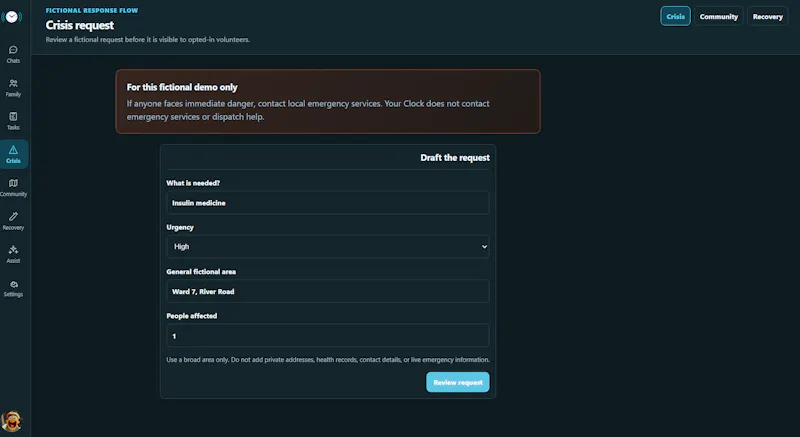The width and height of the screenshot is (800, 437).
Task: Click the Review request button
Action: (x=458, y=382)
